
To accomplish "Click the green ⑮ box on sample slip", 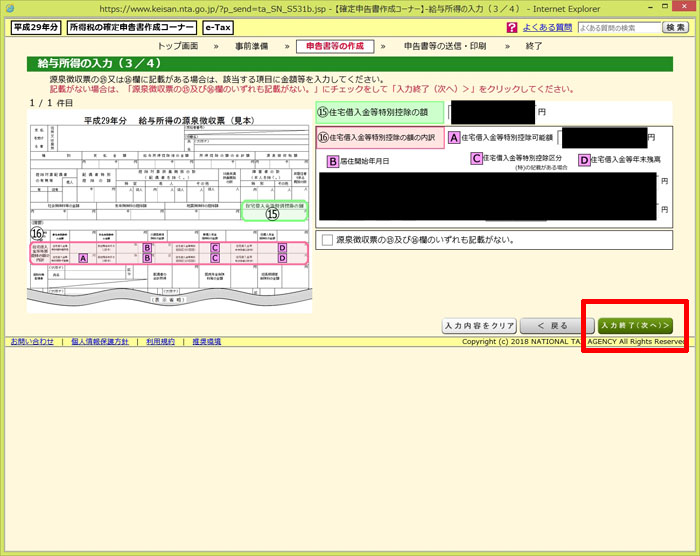I will pyautogui.click(x=274, y=210).
